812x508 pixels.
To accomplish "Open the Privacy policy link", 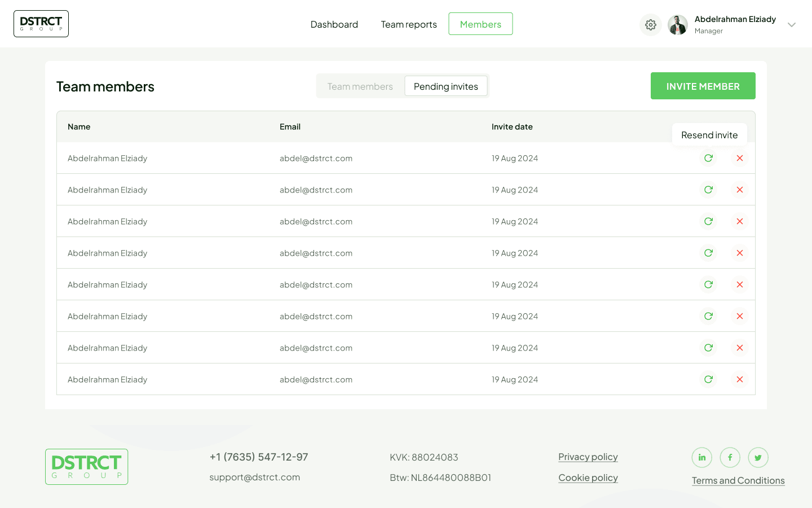I will 588,457.
